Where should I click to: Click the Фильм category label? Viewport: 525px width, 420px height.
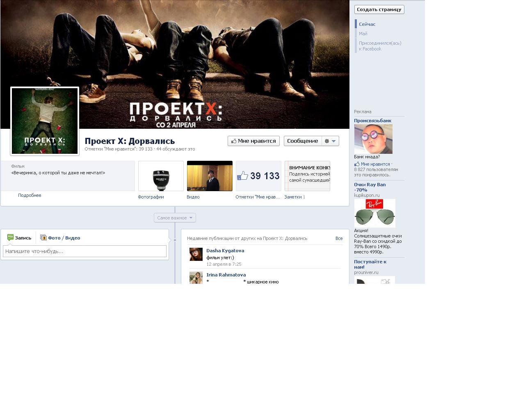pos(18,166)
